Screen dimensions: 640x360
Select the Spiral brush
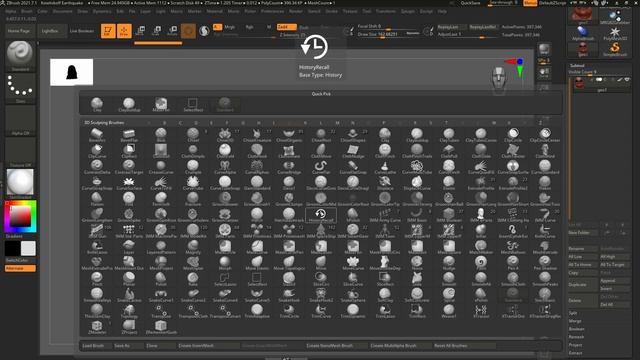pos(449,295)
